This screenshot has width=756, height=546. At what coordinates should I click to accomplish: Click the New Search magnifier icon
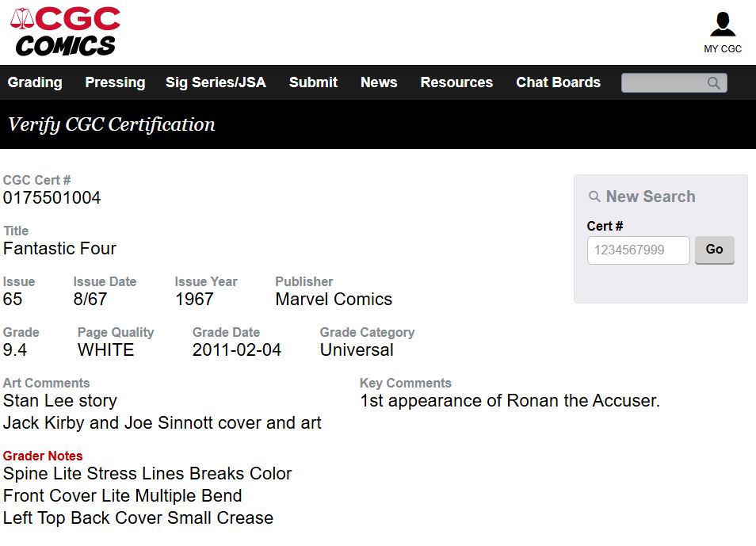point(594,197)
